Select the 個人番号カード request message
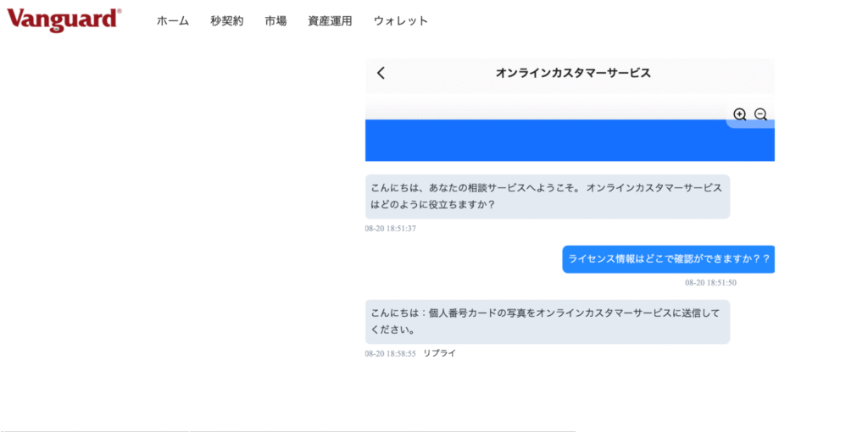Viewport: 868px width, 432px height. click(x=548, y=322)
